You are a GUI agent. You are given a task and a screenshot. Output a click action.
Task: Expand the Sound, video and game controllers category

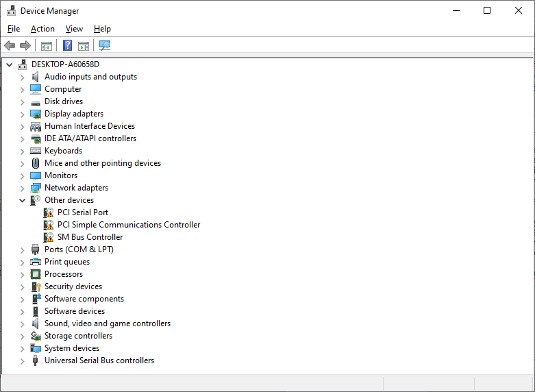[23, 323]
